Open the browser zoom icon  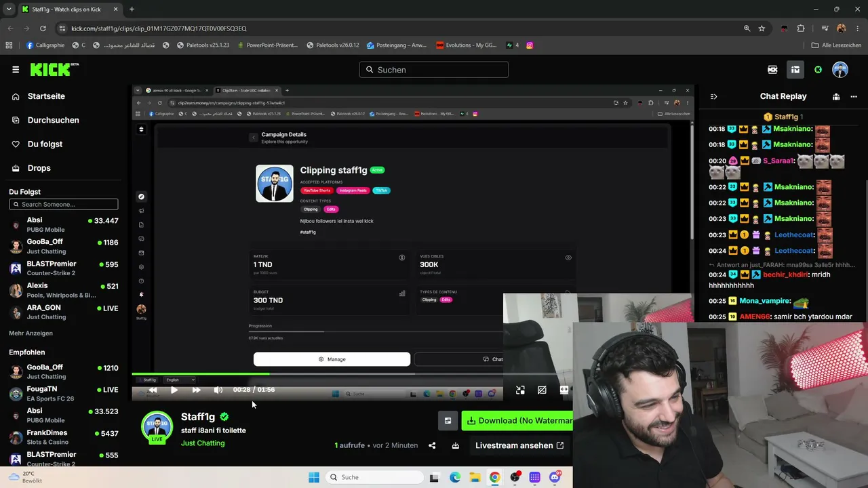(x=747, y=28)
